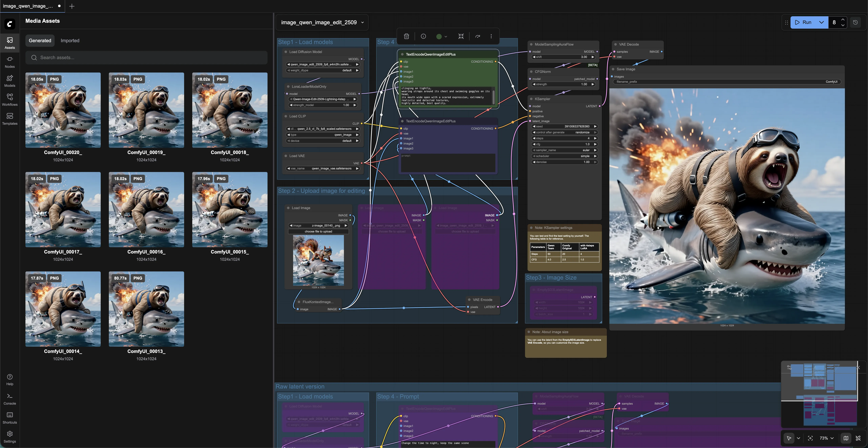This screenshot has width=868, height=448.
Task: Toggle select mode cursor tool
Action: [789, 438]
